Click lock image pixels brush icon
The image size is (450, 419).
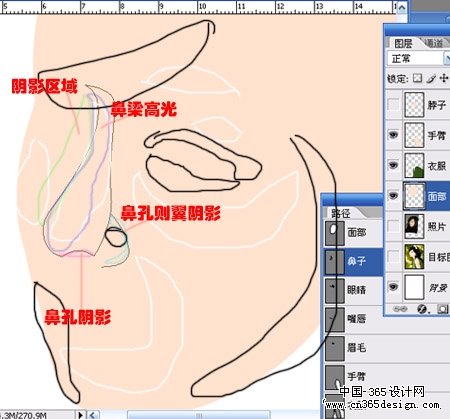coord(431,78)
